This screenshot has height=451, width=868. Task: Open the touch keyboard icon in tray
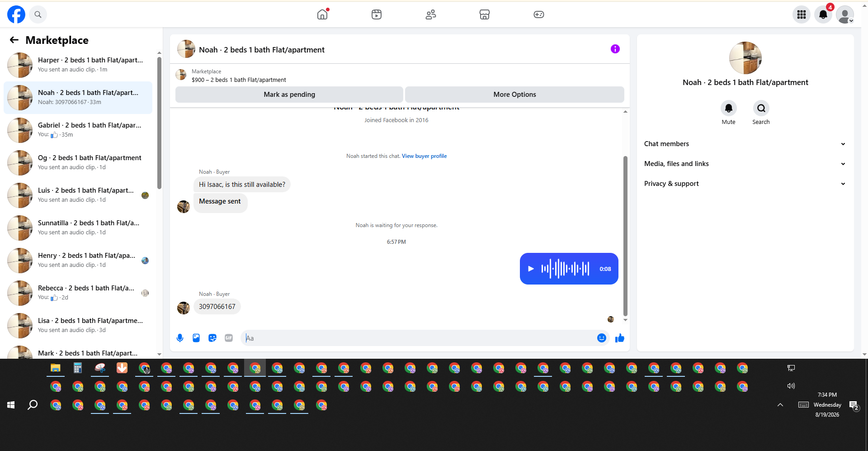803,405
